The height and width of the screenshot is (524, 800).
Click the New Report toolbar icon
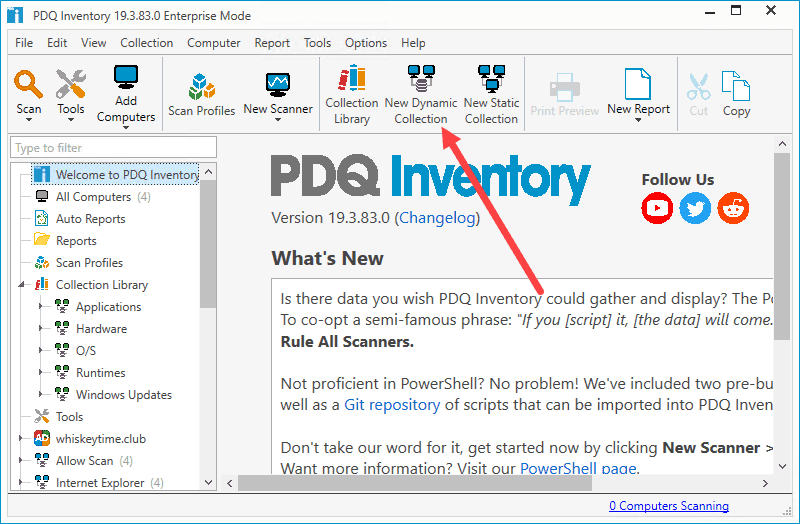pos(638,84)
